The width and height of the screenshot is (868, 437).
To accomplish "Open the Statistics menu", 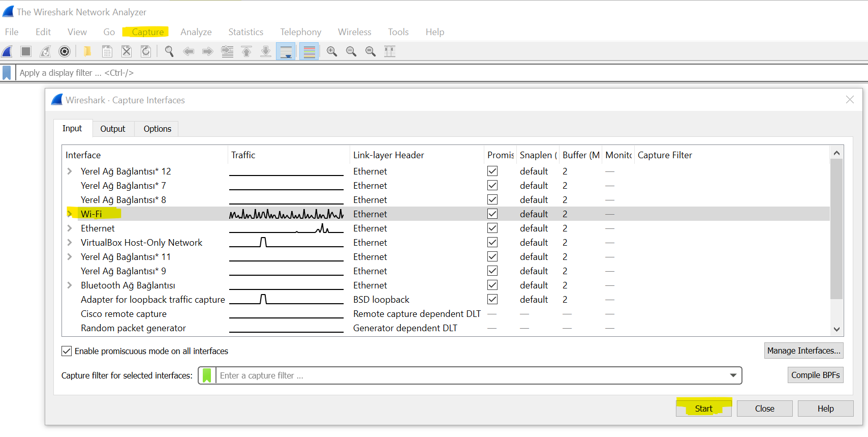I will tap(246, 32).
